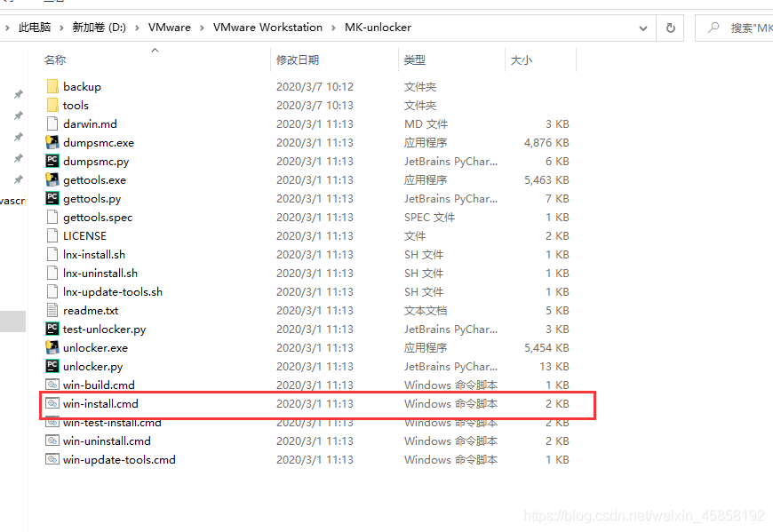Select the dumpsmc.exe application icon
The height and width of the screenshot is (532, 773).
(x=52, y=142)
